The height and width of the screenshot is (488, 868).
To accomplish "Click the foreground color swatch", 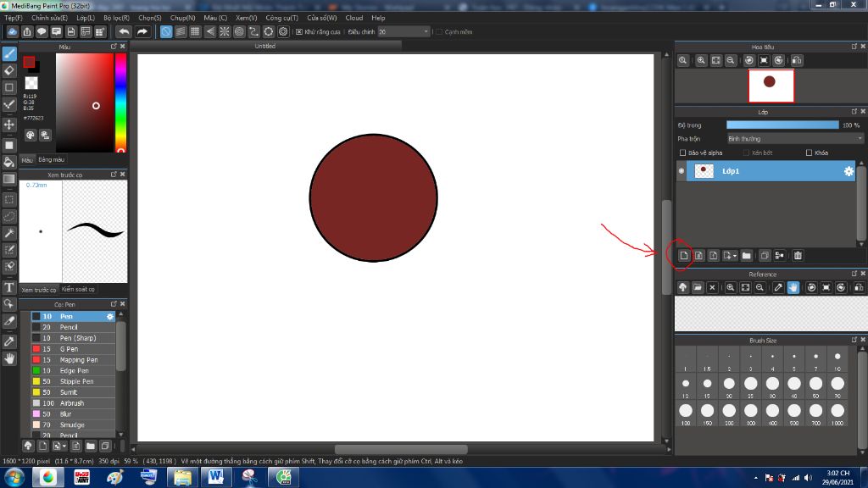I will 29,62.
